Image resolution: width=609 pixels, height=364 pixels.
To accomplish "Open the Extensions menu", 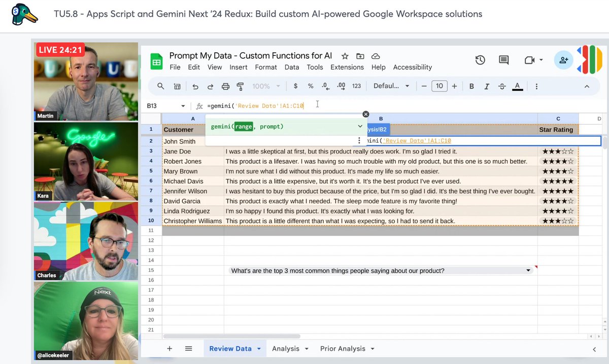I will tap(347, 67).
